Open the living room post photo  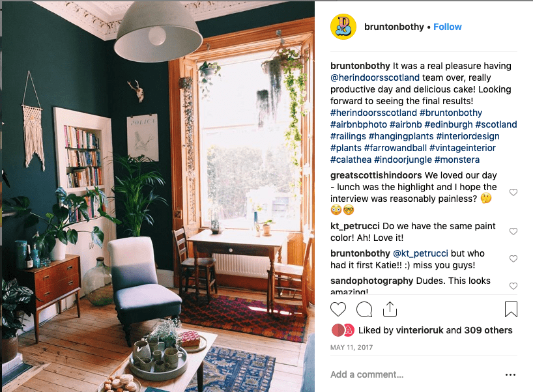[158, 197]
